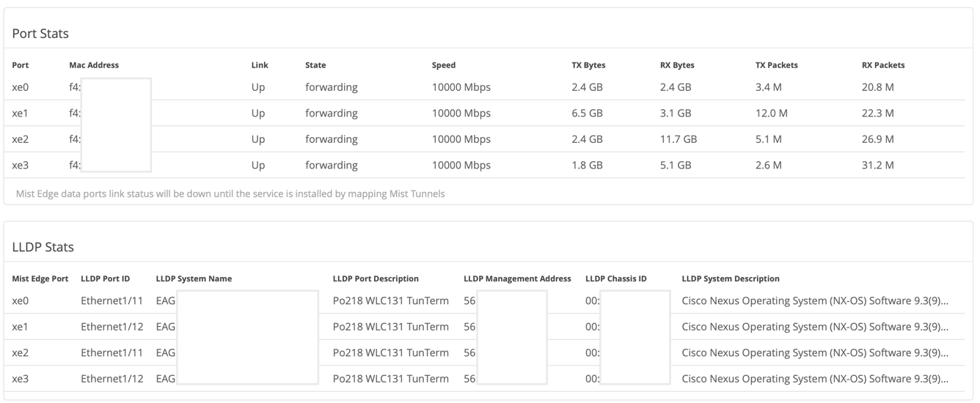Click the LLDP Chassis ID column header

[615, 278]
